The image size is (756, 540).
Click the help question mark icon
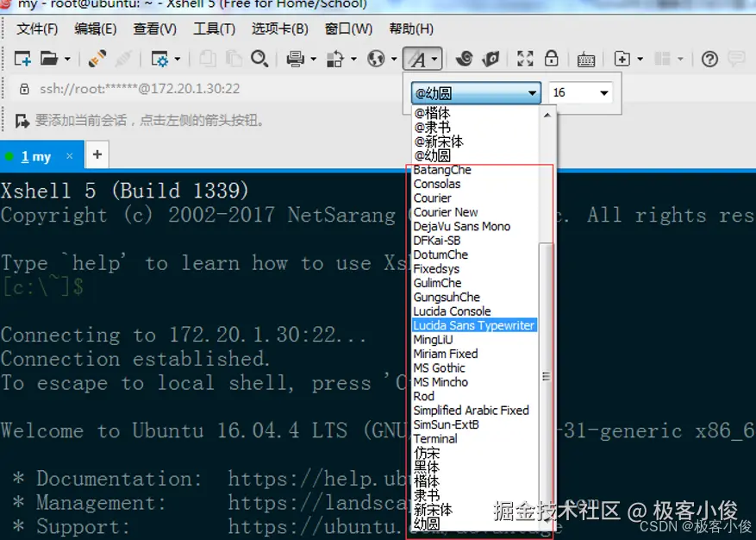pyautogui.click(x=709, y=59)
